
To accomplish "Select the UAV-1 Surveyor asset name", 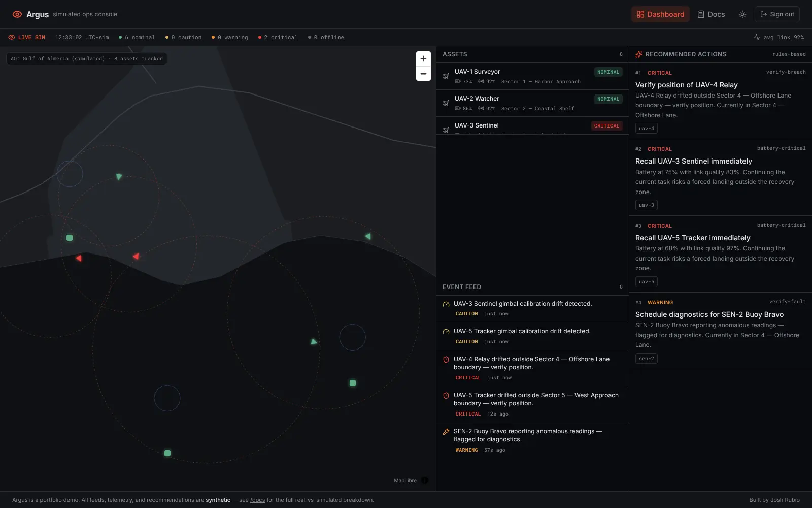I will (477, 72).
